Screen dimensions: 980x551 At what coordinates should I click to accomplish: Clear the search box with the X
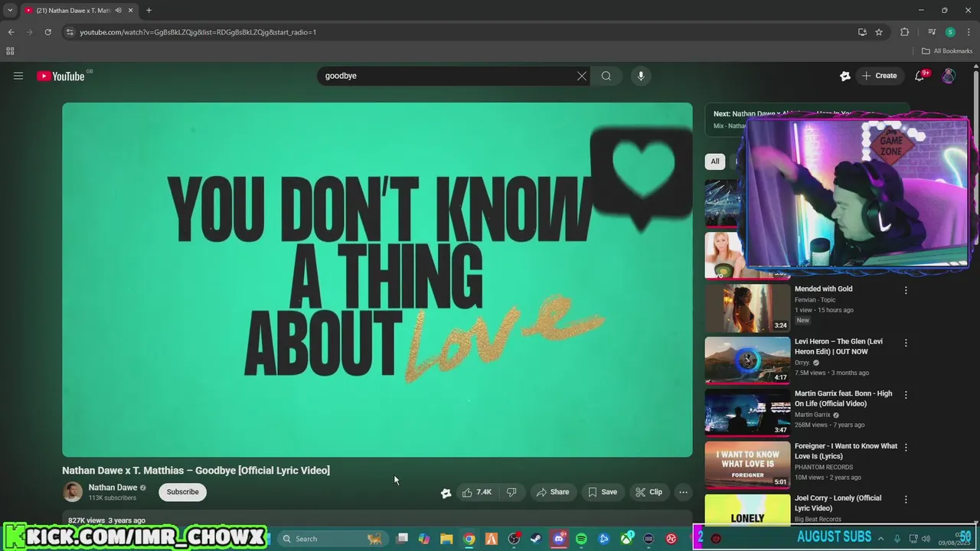(x=582, y=76)
